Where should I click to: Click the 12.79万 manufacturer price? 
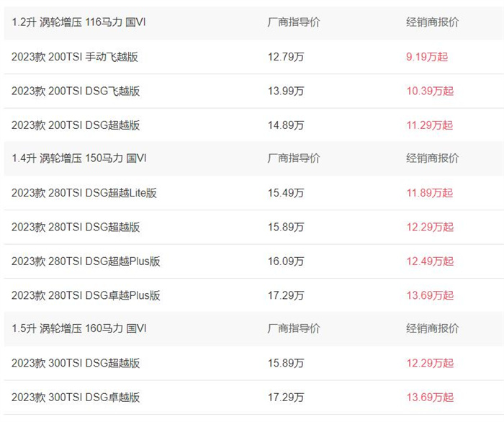tap(286, 57)
